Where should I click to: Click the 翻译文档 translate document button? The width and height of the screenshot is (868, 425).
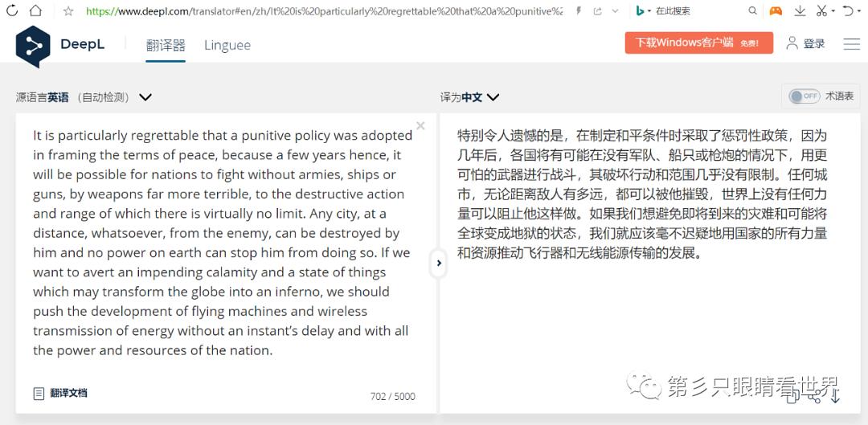[x=60, y=393]
